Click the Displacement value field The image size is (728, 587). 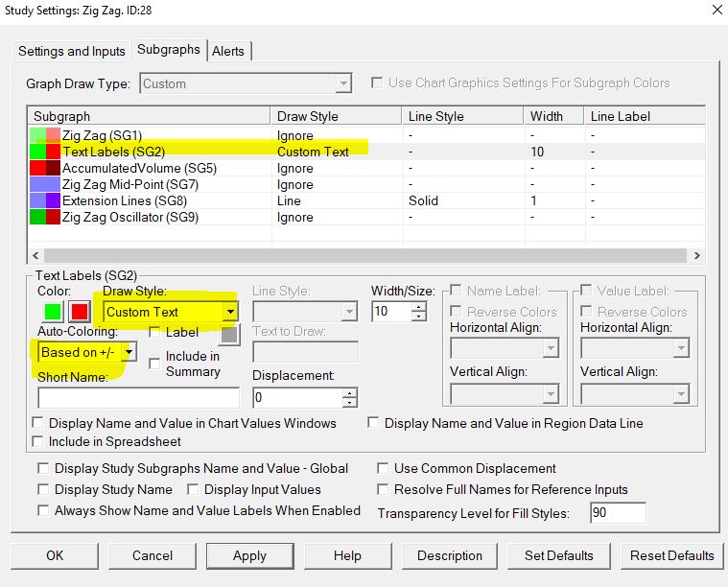297,397
